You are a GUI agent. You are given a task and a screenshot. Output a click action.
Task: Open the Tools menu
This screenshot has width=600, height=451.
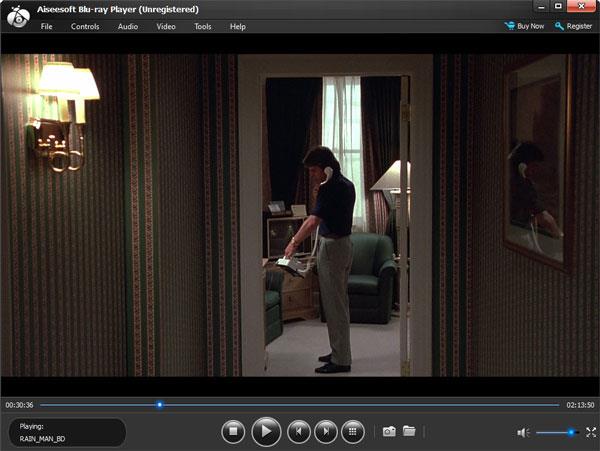click(202, 26)
